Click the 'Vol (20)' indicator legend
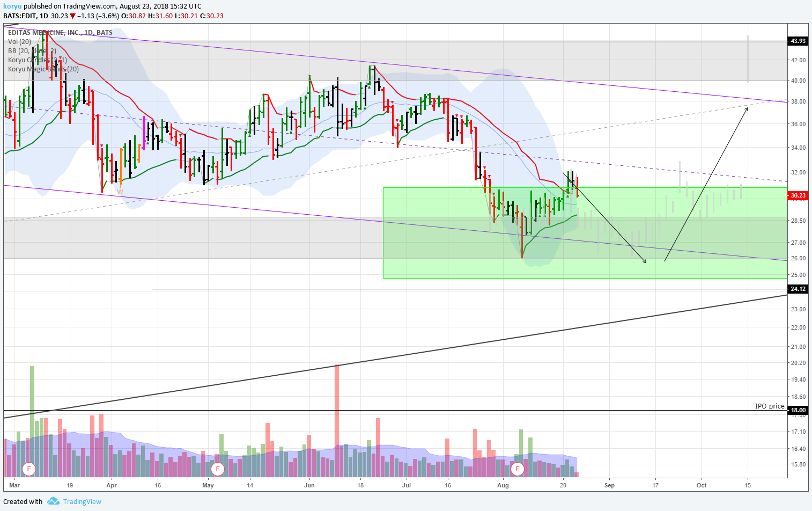The width and height of the screenshot is (812, 511). click(19, 41)
